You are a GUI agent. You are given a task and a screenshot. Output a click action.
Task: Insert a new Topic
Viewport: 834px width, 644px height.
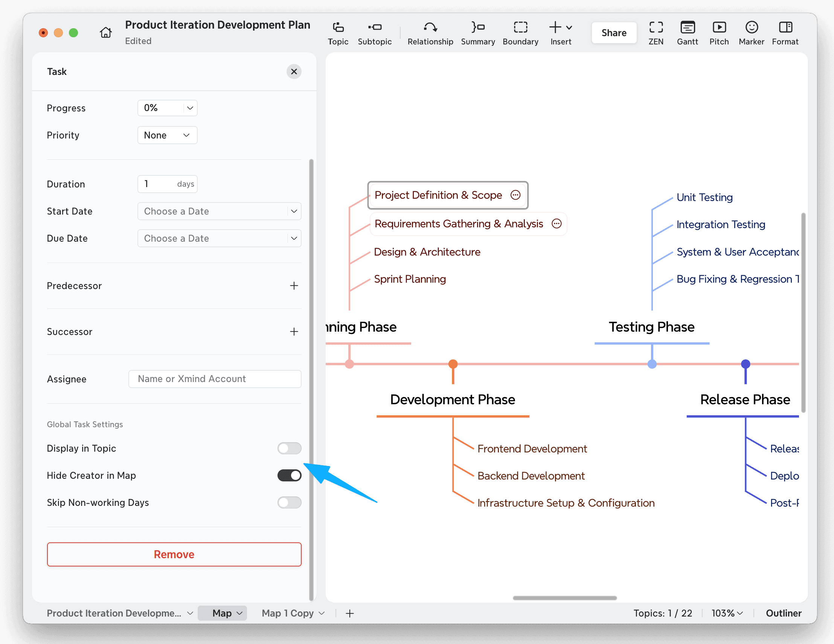pyautogui.click(x=338, y=32)
